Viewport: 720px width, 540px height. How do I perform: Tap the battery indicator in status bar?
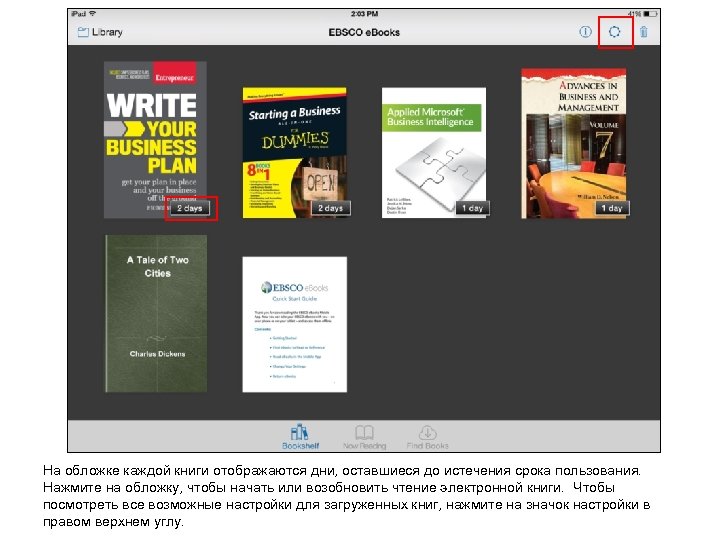[650, 14]
